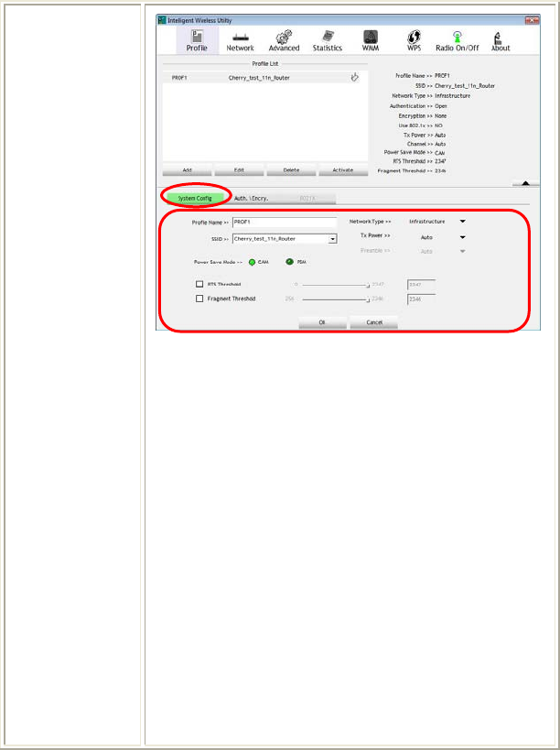Screen dimensions: 560x750
Task: Click the Cancel button
Action: click(374, 322)
